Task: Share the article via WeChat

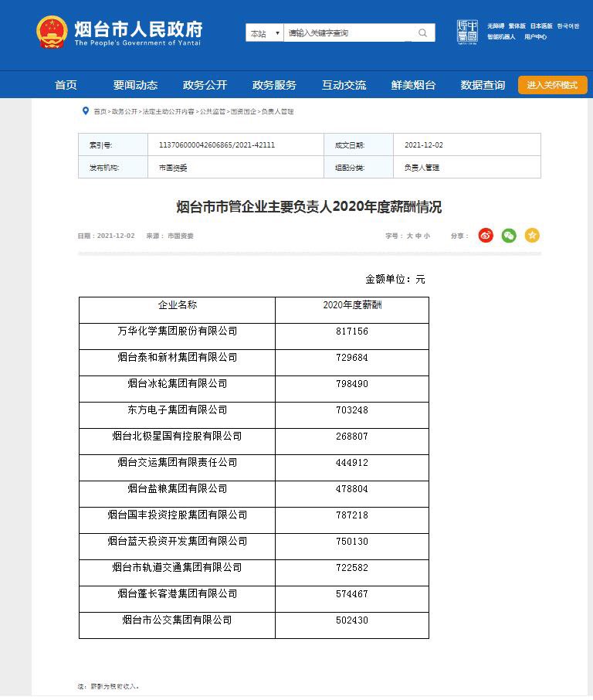Action: (x=509, y=236)
